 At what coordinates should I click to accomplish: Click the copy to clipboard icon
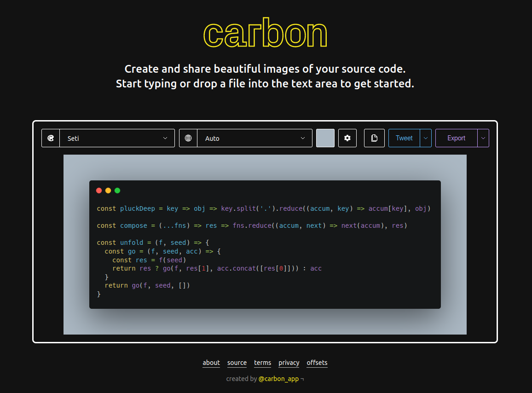point(374,138)
